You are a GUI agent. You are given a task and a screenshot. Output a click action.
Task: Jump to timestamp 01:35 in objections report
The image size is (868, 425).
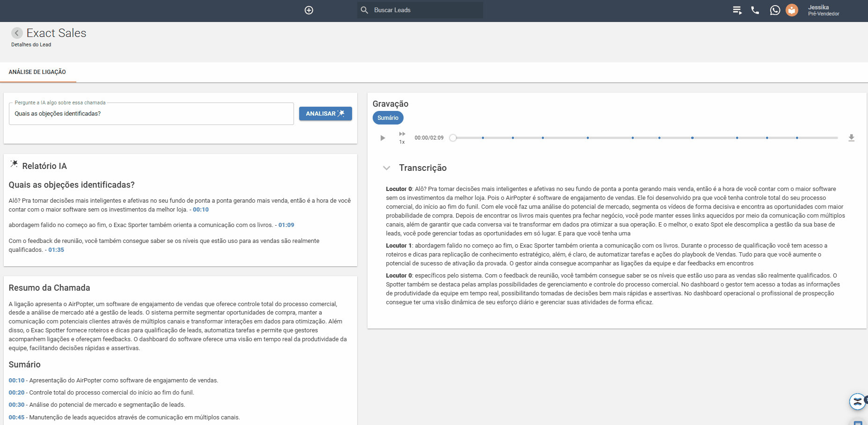[x=56, y=250]
